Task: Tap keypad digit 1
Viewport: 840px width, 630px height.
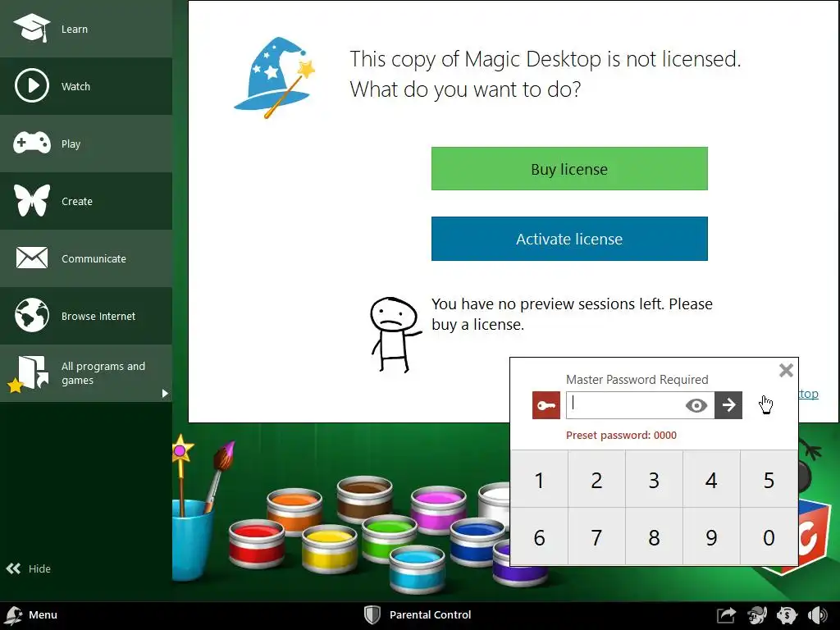Action: tap(540, 480)
